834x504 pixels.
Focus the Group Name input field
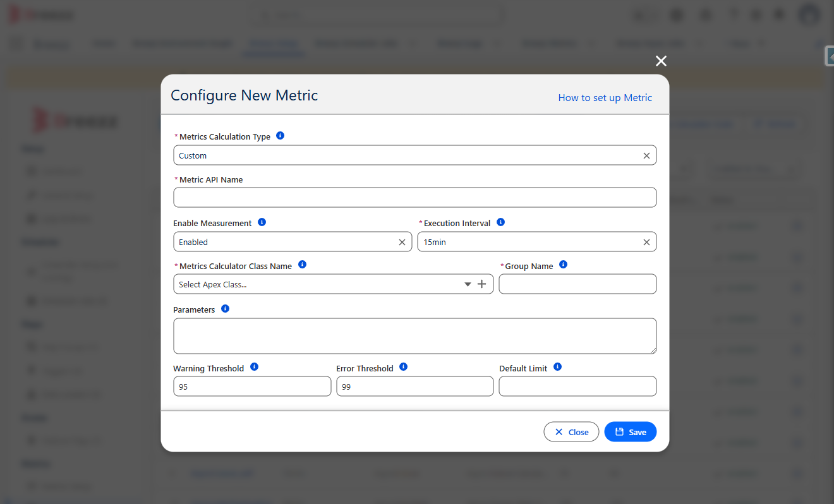tap(577, 284)
